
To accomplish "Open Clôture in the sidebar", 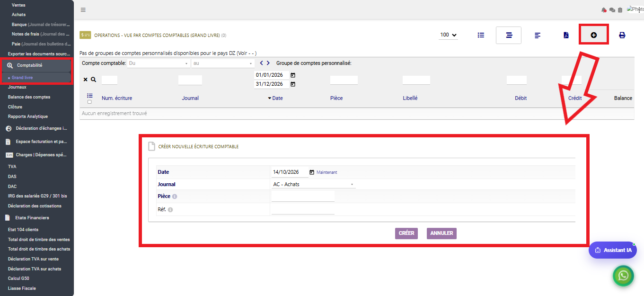I will click(15, 107).
